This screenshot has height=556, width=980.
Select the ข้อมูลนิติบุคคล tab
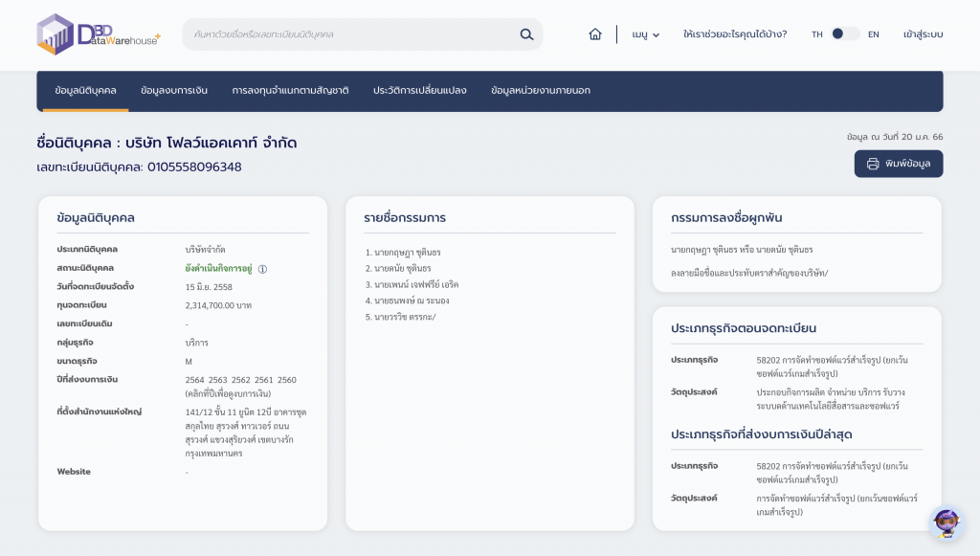[x=86, y=91]
